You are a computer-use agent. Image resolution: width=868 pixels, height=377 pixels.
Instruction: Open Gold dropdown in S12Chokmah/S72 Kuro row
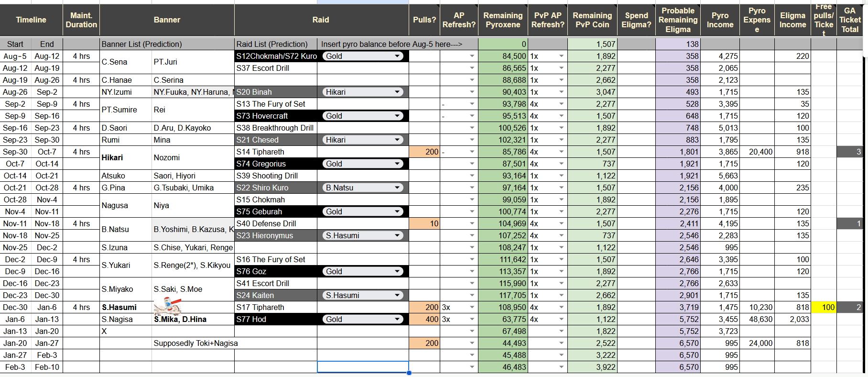[363, 56]
